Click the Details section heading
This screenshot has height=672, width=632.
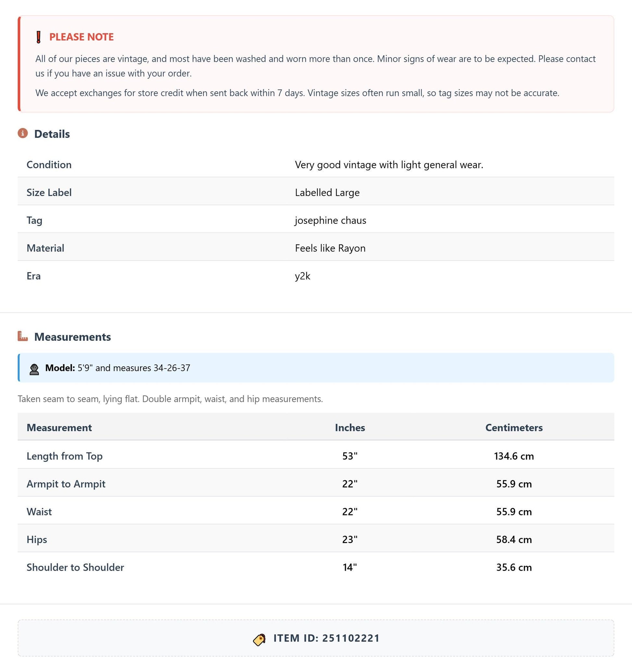click(x=52, y=134)
